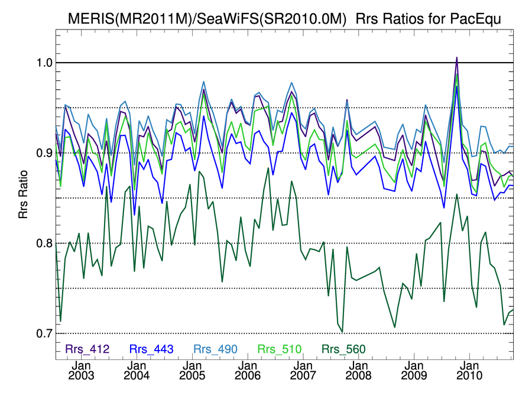Click the Rrs_560 minimum near late 2007
Screen dimensions: 532x399
pyautogui.click(x=342, y=332)
